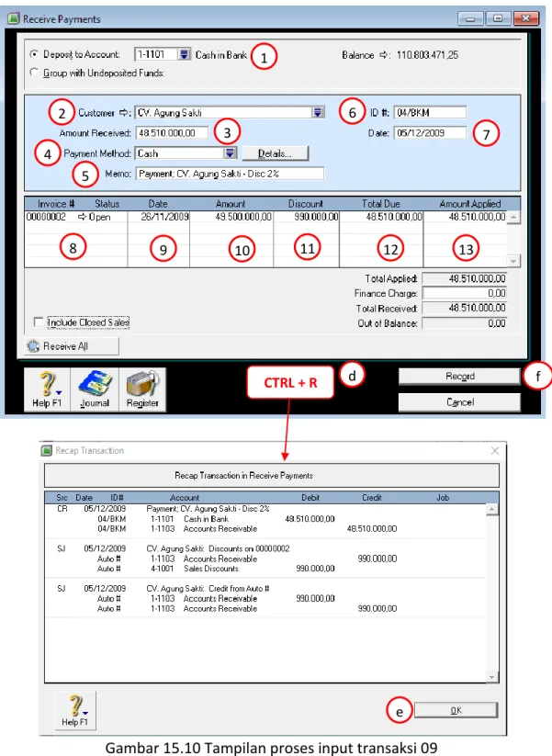Click the Invoice # column header
The width and height of the screenshot is (552, 756).
pos(56,203)
